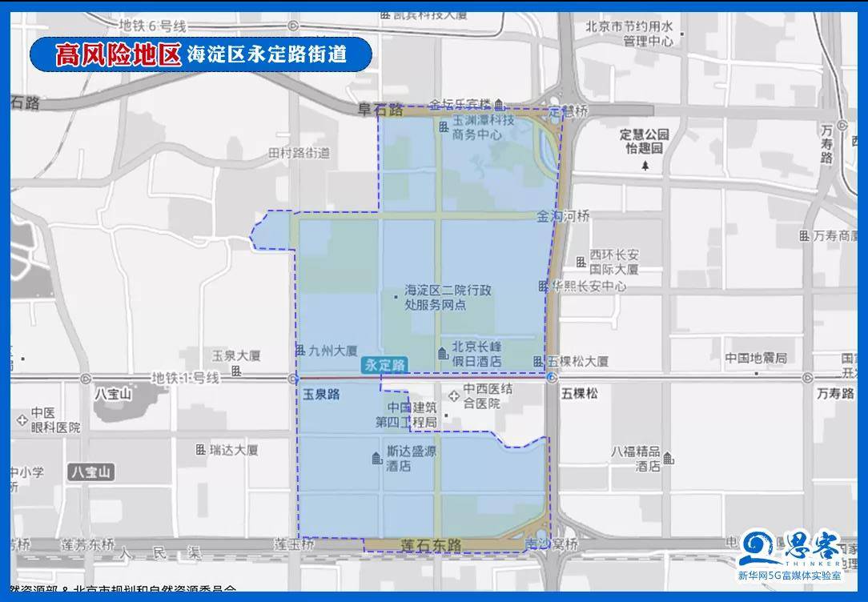Click the green 永定路 road label
Image resolution: width=868 pixels, height=602 pixels.
click(385, 365)
